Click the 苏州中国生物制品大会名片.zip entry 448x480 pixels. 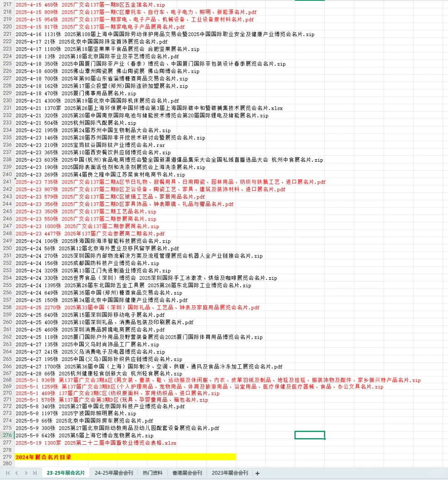pyautogui.click(x=93, y=131)
